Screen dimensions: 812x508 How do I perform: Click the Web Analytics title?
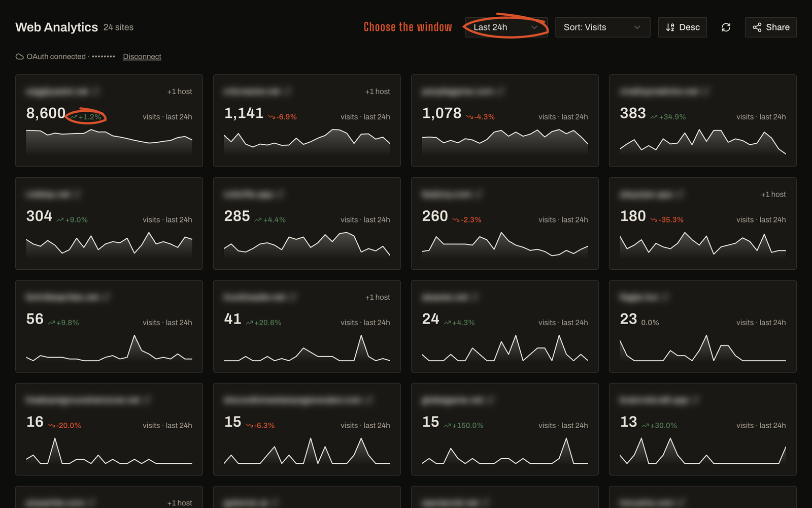tap(56, 27)
